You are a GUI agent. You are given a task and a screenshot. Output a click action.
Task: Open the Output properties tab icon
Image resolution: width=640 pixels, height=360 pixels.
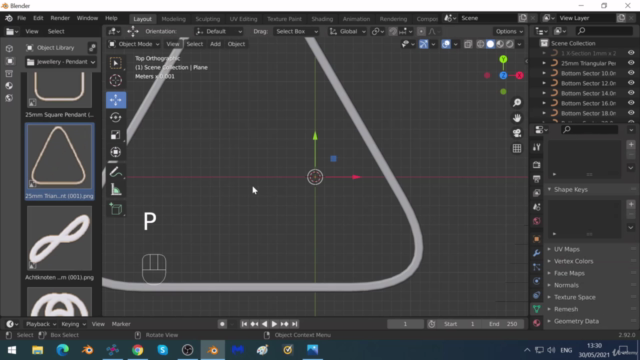coord(537,179)
